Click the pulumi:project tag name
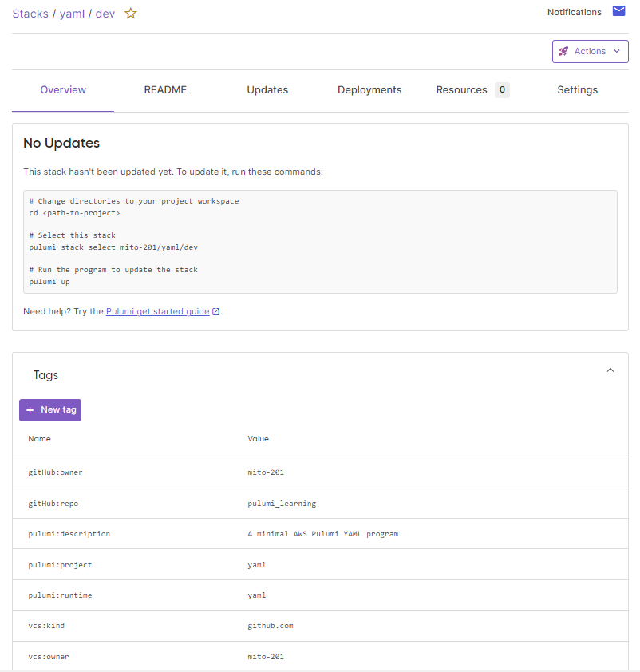This screenshot has width=640, height=672. pyautogui.click(x=60, y=565)
